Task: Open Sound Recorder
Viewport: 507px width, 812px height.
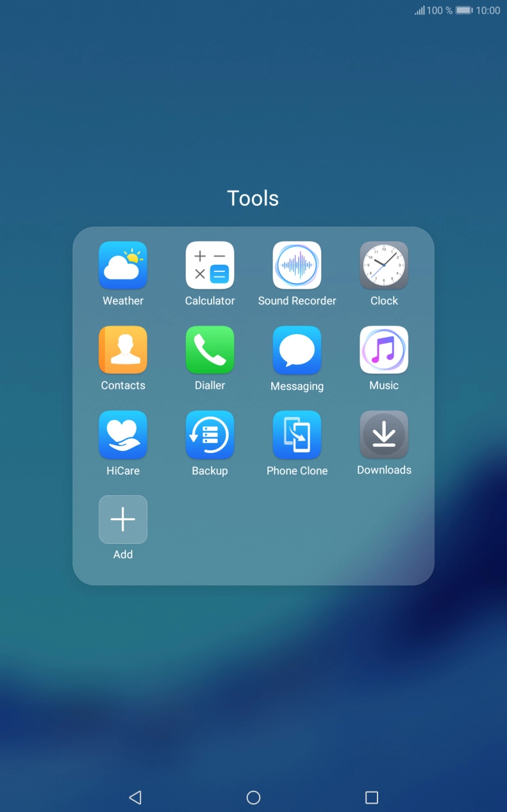Action: pos(297,266)
